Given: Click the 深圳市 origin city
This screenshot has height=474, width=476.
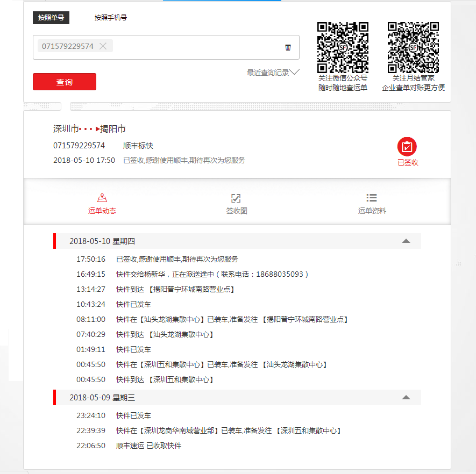Looking at the screenshot, I should [66, 128].
